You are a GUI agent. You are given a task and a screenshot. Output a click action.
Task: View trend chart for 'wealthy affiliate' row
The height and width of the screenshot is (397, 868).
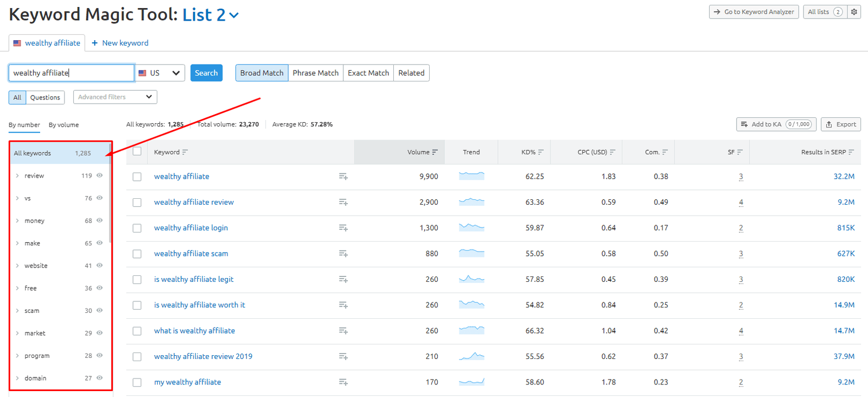[471, 176]
